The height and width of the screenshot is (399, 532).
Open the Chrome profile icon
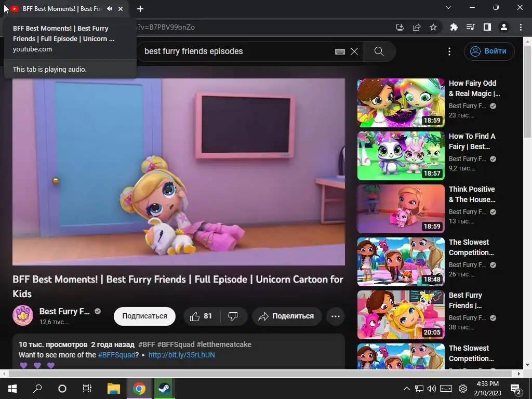(x=504, y=27)
